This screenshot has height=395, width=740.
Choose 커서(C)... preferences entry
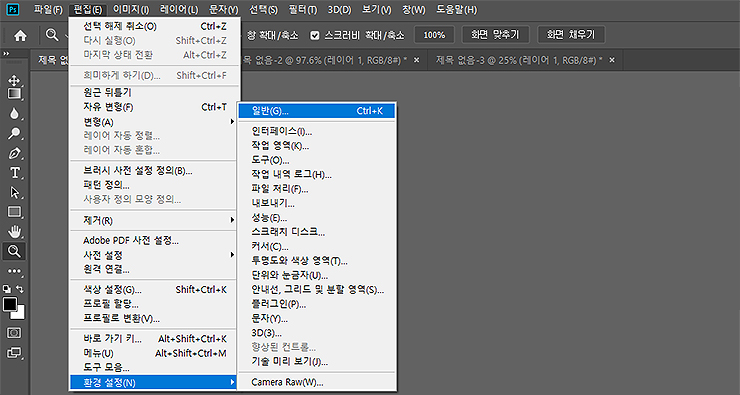click(317, 247)
